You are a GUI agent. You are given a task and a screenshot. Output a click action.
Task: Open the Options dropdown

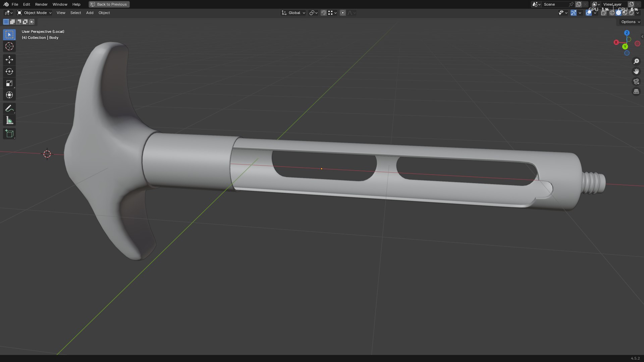tap(630, 22)
